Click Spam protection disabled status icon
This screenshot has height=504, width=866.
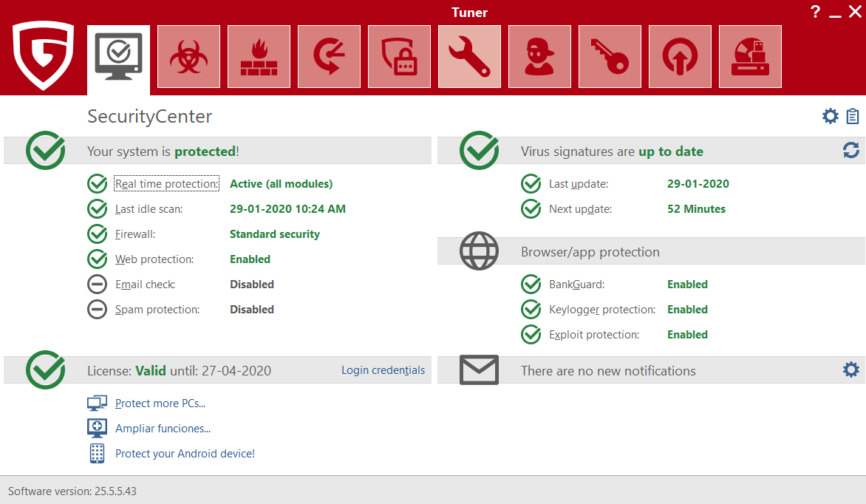click(98, 310)
